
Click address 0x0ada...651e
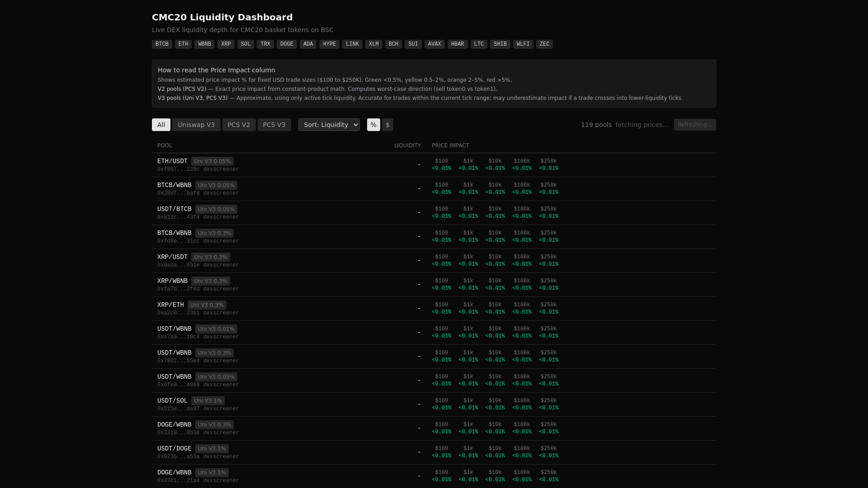point(178,265)
